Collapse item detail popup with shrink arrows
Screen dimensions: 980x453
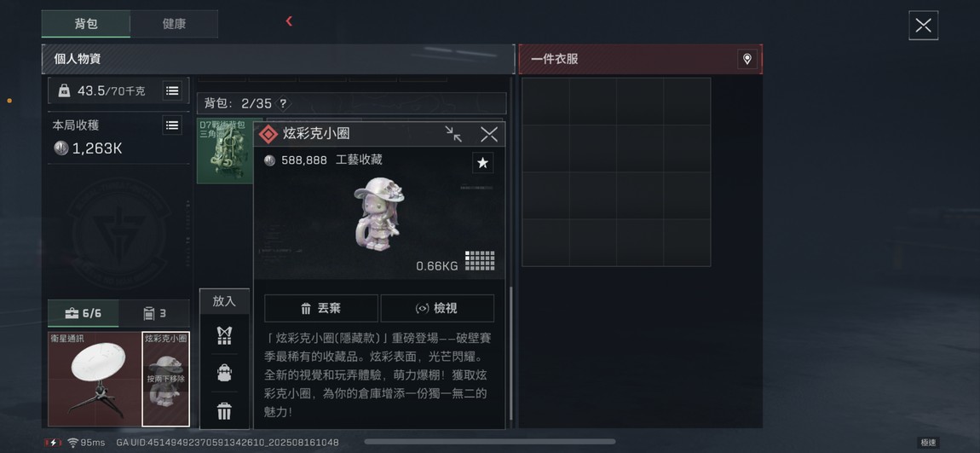(453, 134)
